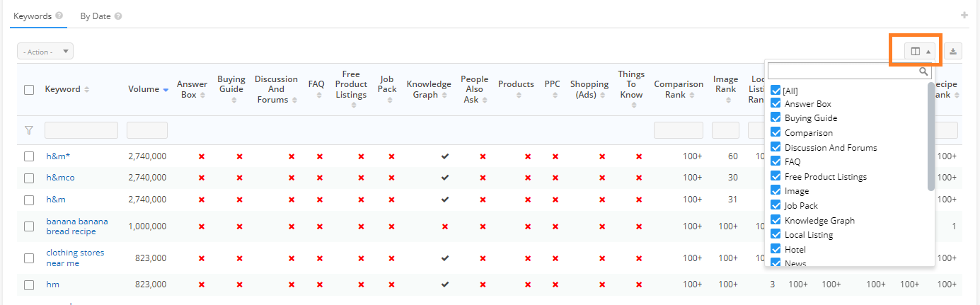The image size is (980, 305).
Task: Select the Keywords tab
Action: click(33, 16)
